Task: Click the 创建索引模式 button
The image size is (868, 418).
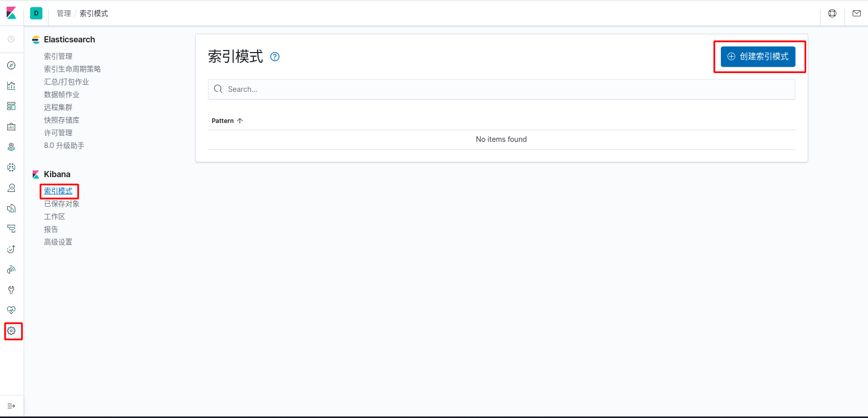Action: [x=758, y=57]
